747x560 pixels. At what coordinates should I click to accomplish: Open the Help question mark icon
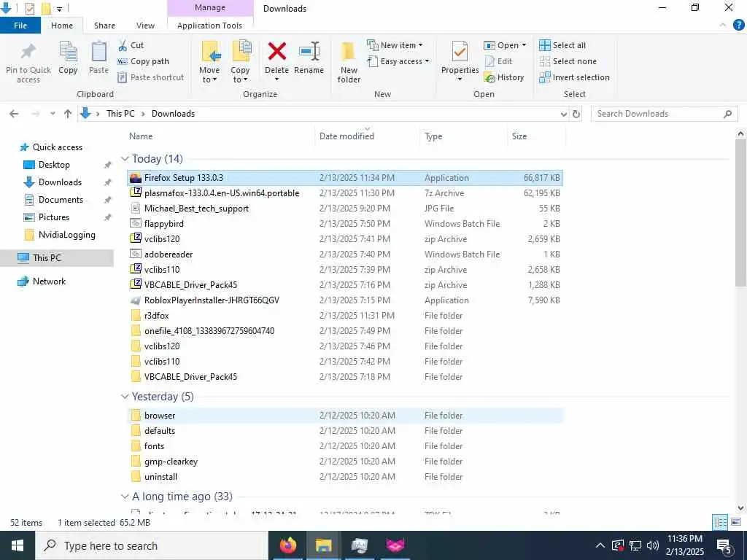(x=738, y=26)
